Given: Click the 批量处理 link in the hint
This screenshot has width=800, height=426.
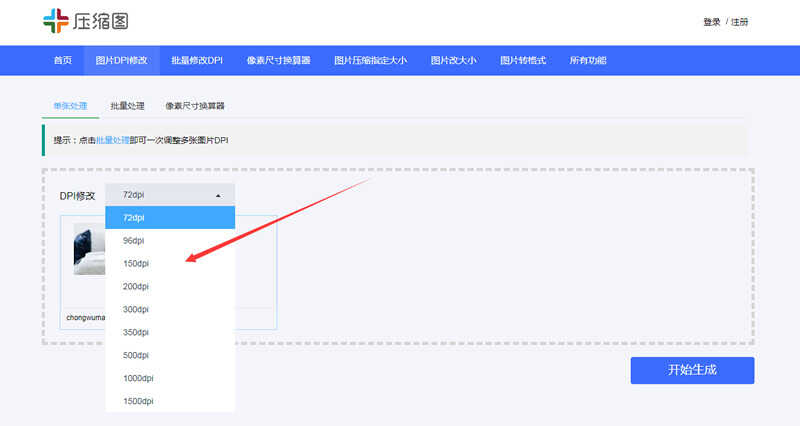Looking at the screenshot, I should pyautogui.click(x=113, y=140).
